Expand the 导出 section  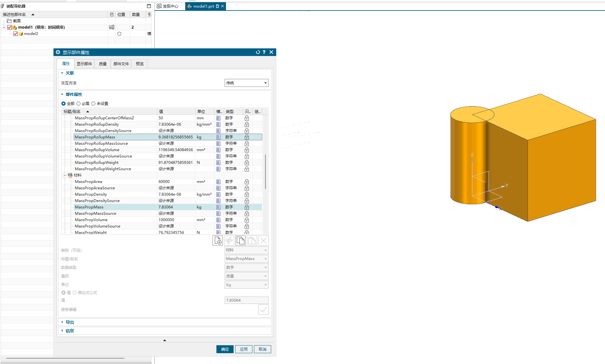point(70,322)
